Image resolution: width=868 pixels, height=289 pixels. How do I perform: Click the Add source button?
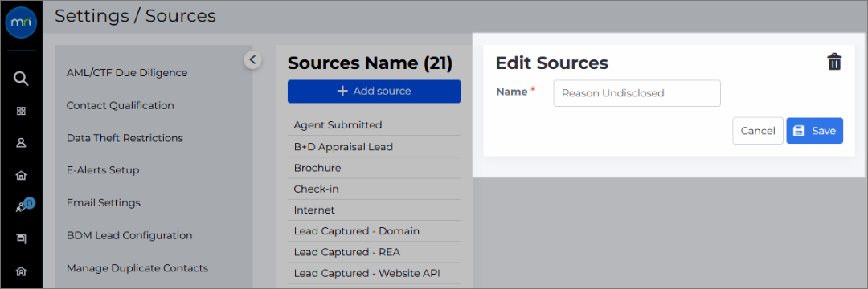click(x=375, y=92)
